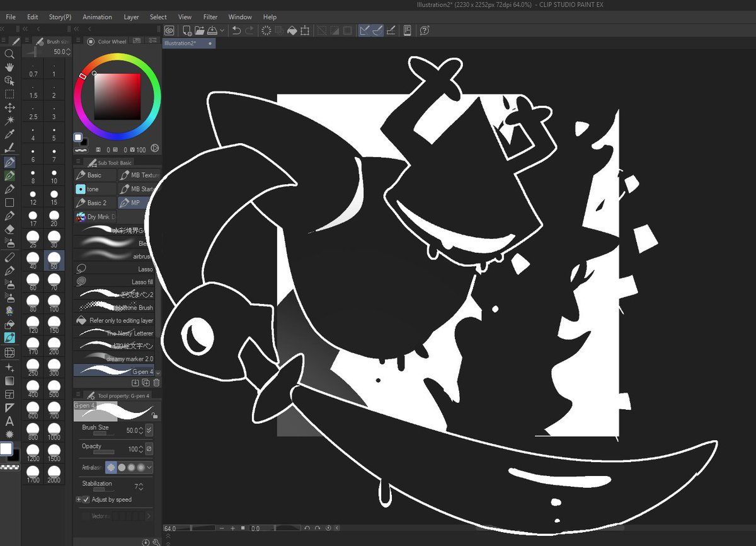Switch to the Illustration2 canvas tab

188,43
